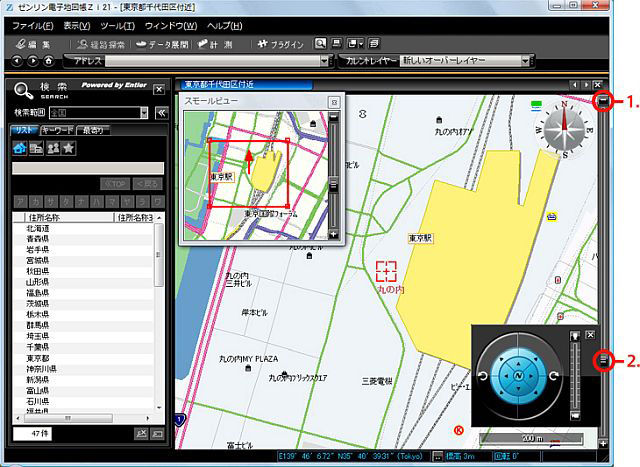This screenshot has width=640, height=467.
Task: Click the compass rose on the map
Action: coord(565,128)
